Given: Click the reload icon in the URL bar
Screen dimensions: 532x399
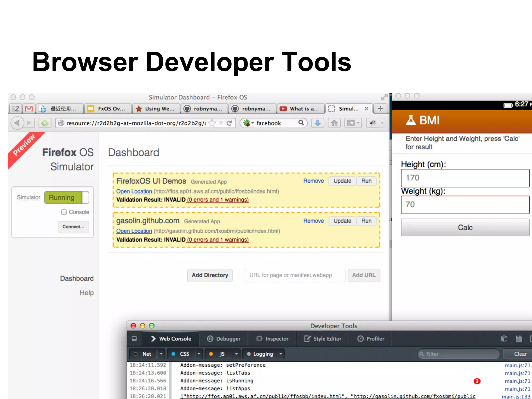Looking at the screenshot, I should [x=229, y=123].
